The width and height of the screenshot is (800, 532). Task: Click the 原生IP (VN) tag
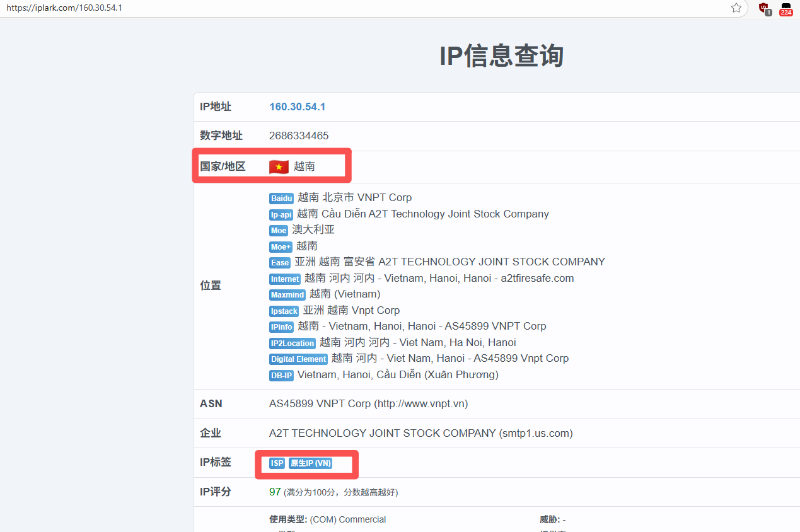[310, 463]
